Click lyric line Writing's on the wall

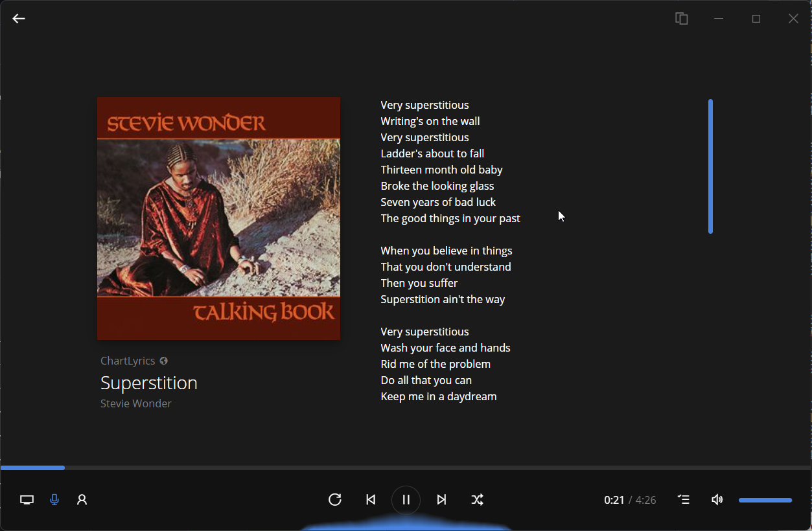[430, 121]
